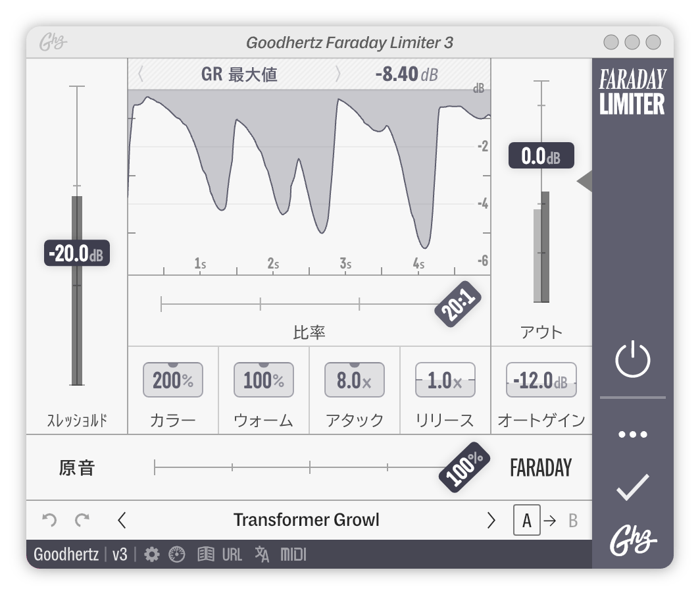Go to previous preset
700x595 pixels.
point(122,520)
